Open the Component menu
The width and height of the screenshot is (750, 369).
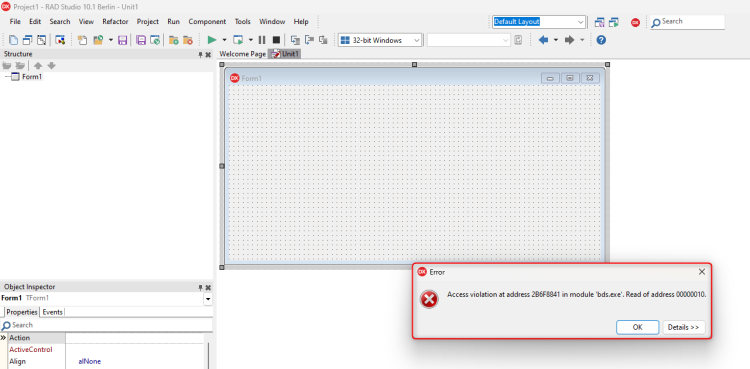pos(207,22)
